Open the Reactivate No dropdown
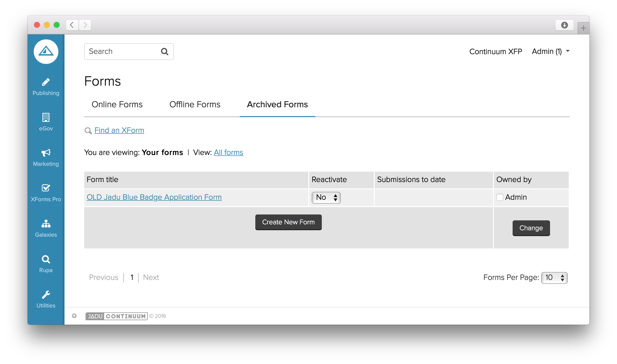Screen dimensions: 617x364 (x=326, y=197)
